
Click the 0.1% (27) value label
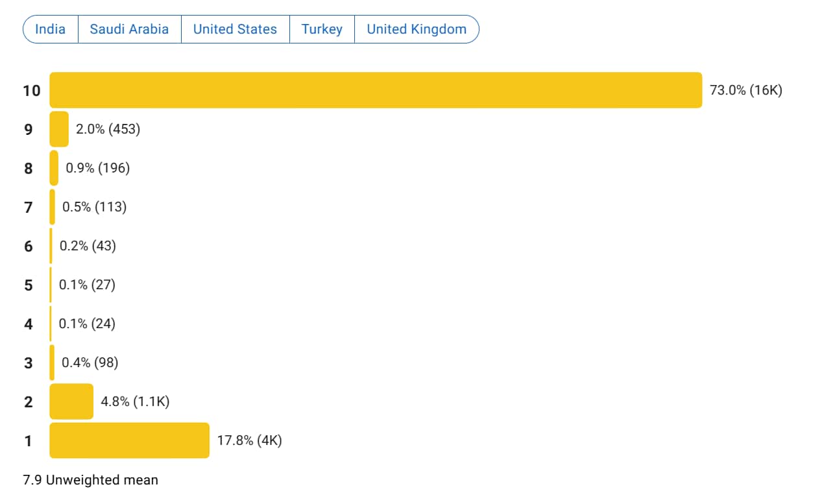[x=87, y=285]
